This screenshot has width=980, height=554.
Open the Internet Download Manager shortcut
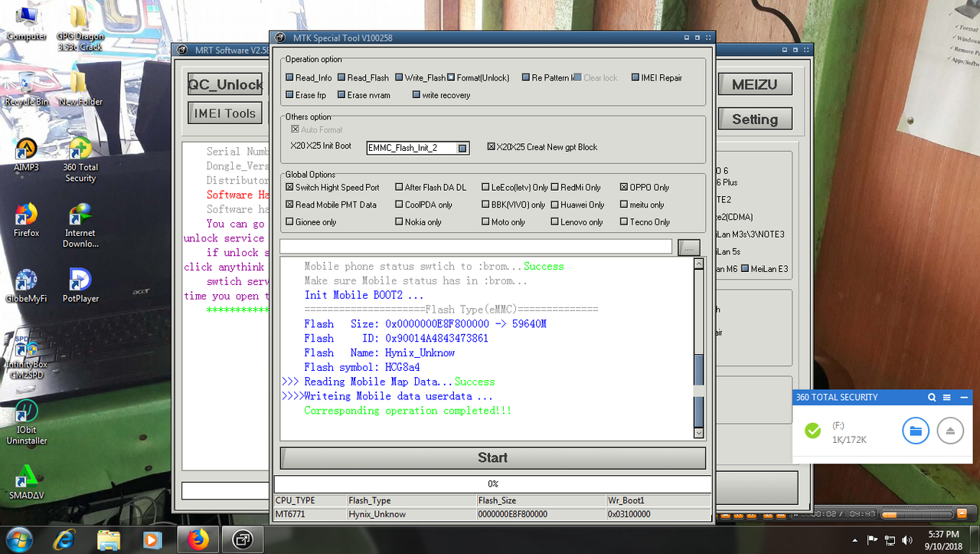(80, 225)
